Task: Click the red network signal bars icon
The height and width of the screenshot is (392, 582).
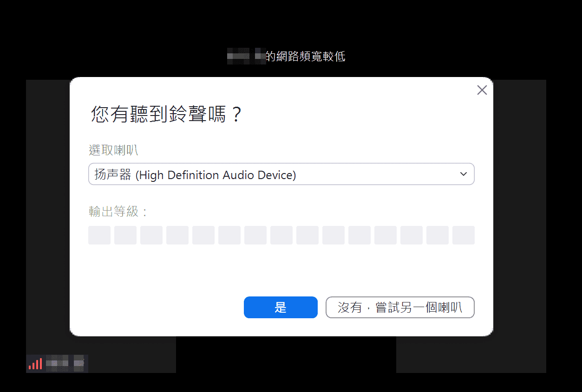Action: pos(35,364)
